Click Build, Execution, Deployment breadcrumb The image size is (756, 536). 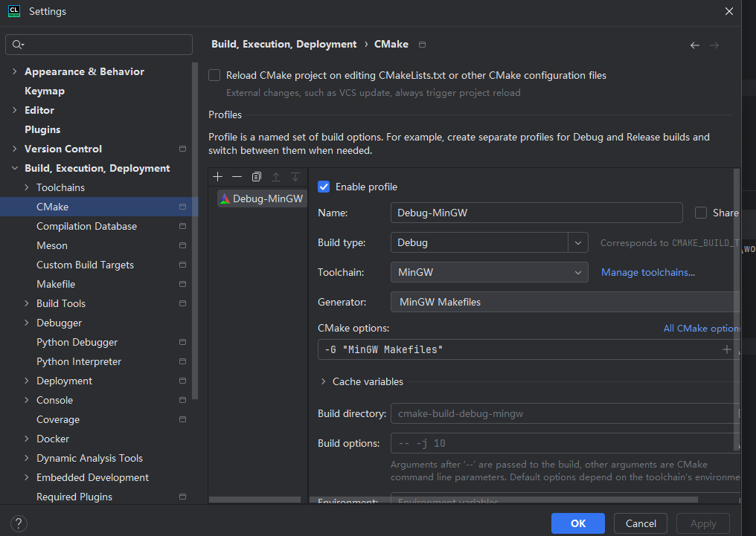(284, 45)
